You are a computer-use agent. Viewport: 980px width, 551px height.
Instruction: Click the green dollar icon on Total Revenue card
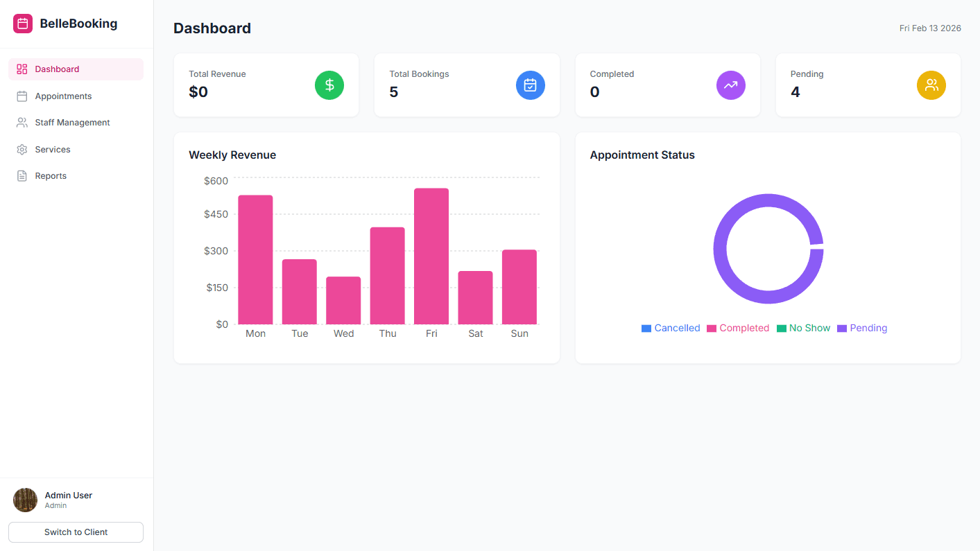329,85
